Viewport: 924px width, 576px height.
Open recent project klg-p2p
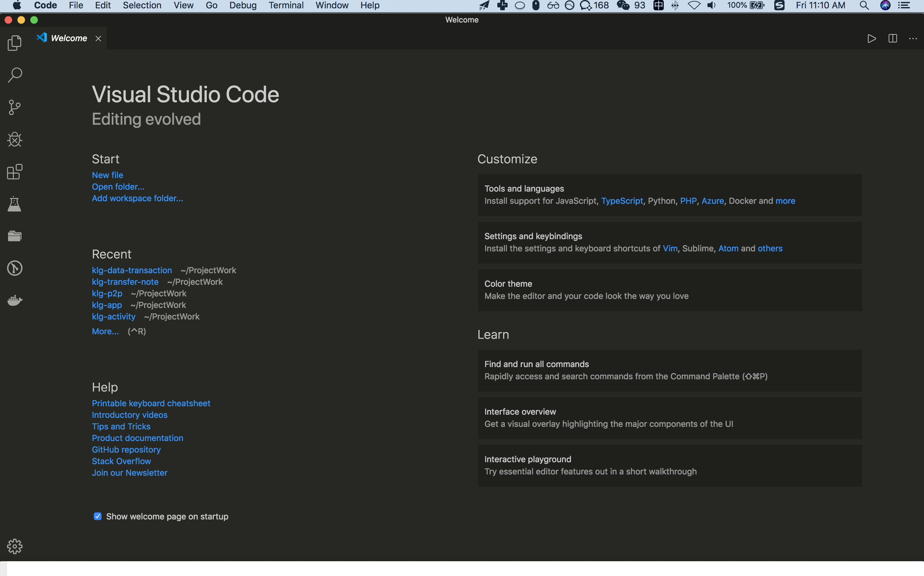(107, 294)
